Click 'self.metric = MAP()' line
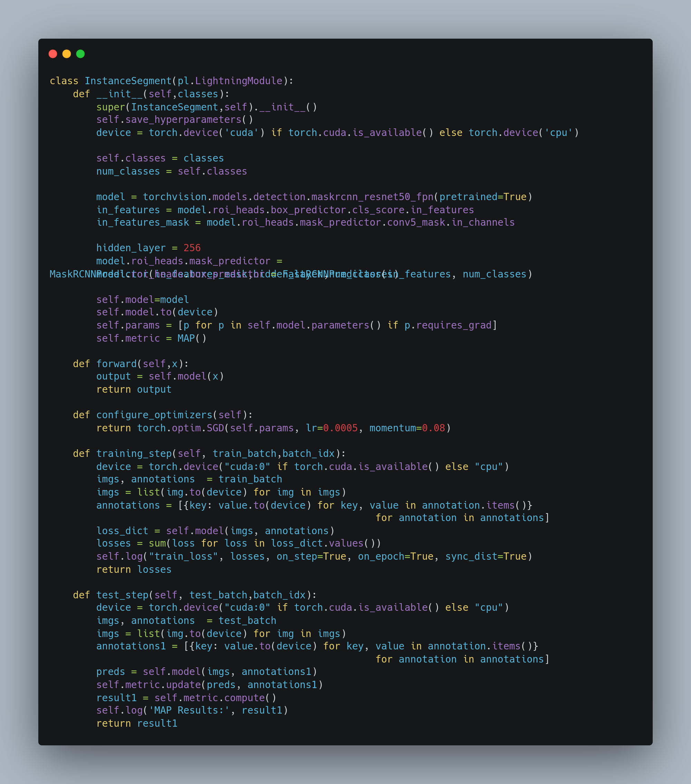The image size is (691, 784). coord(152,338)
